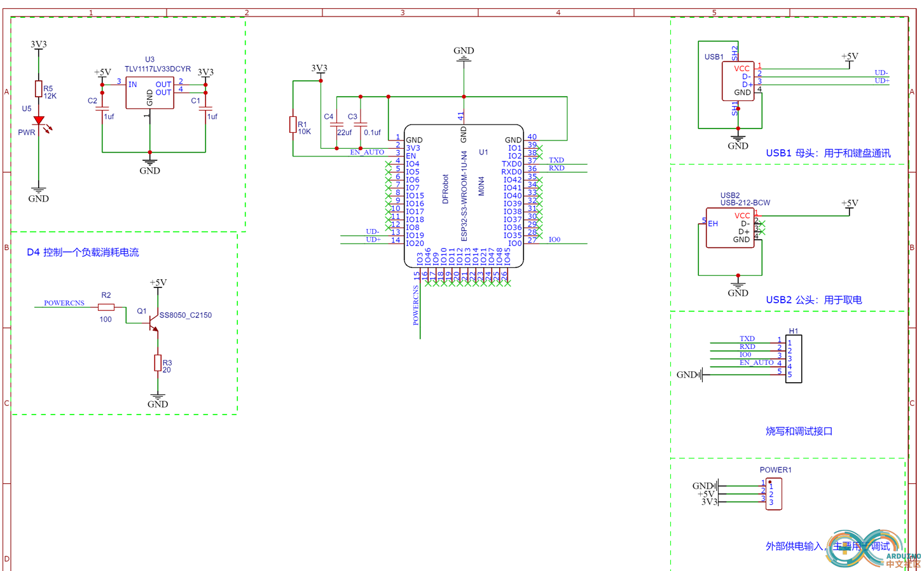Click UD+ net label next to USB1
The height and width of the screenshot is (571, 924).
tap(882, 81)
